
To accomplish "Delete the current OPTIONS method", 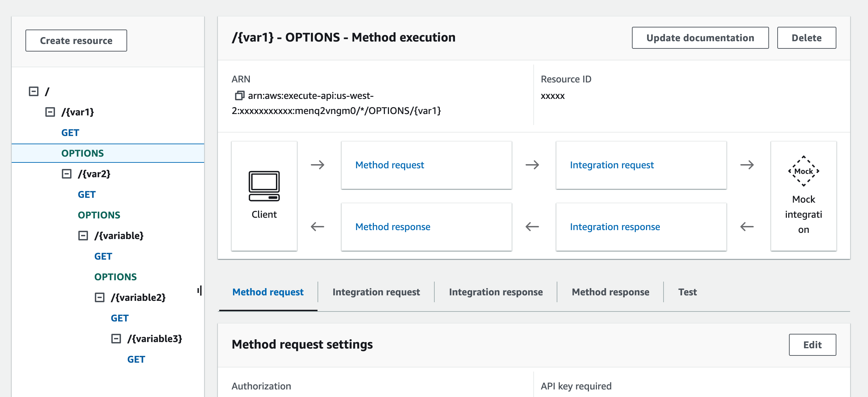I will pyautogui.click(x=806, y=38).
